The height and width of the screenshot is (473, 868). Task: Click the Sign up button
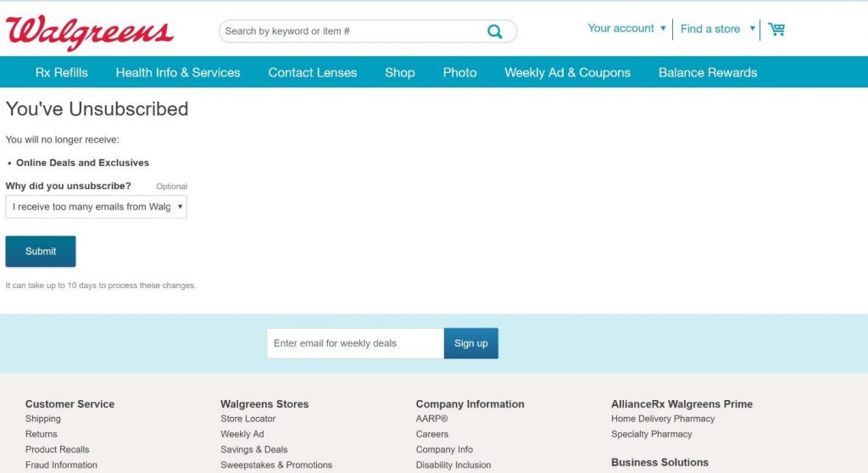[x=471, y=343]
